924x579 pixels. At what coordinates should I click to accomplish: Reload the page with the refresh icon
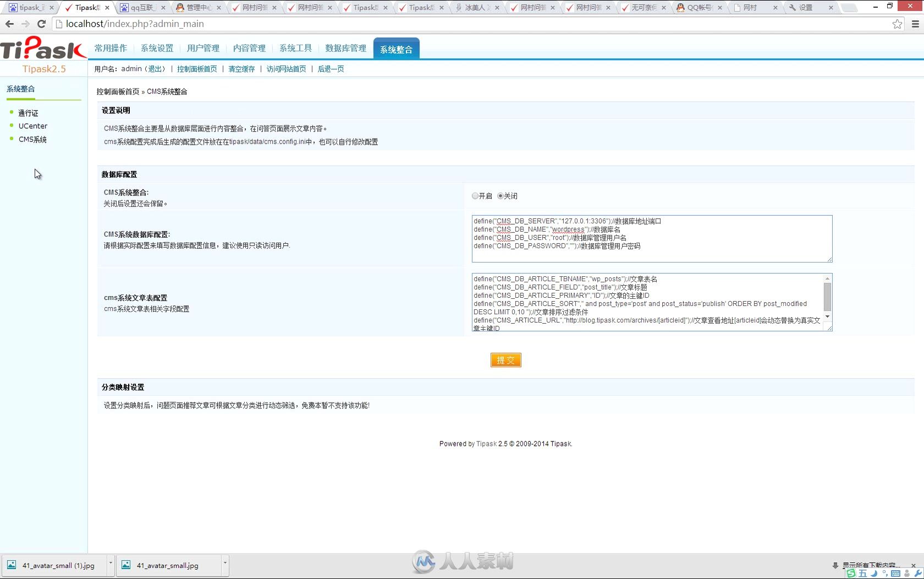41,24
